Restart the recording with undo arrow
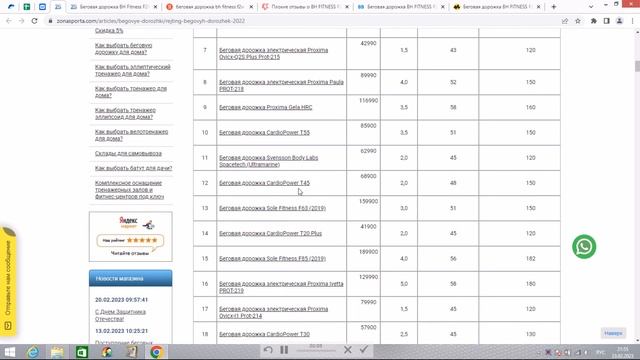Screen dimensions: 640x360 tap(268, 350)
